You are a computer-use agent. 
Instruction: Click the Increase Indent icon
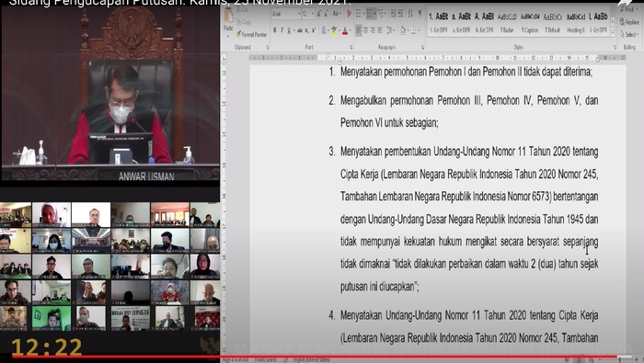pyautogui.click(x=401, y=14)
